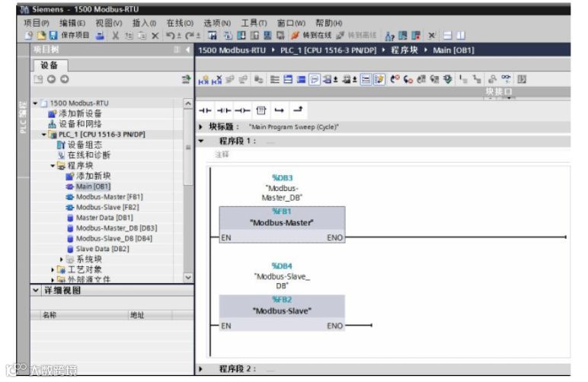Collapse the PLC_1 [CPU 1516-3 PN/DP] node

(x=44, y=134)
